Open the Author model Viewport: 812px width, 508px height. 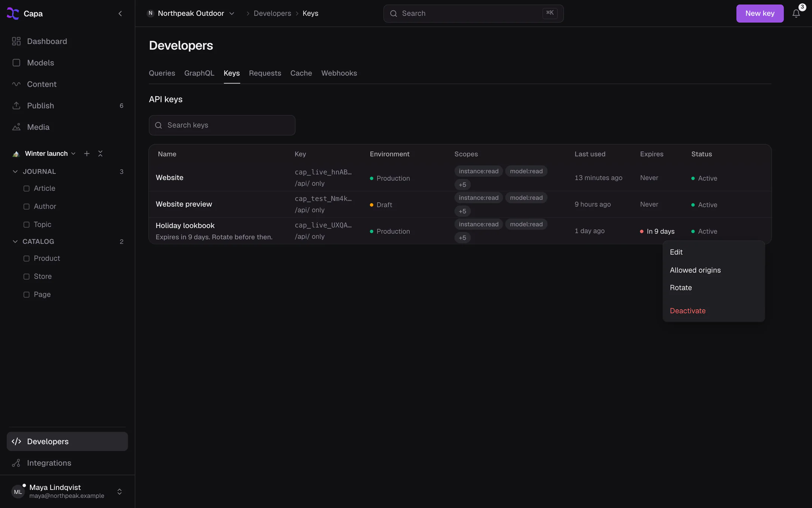pyautogui.click(x=45, y=207)
